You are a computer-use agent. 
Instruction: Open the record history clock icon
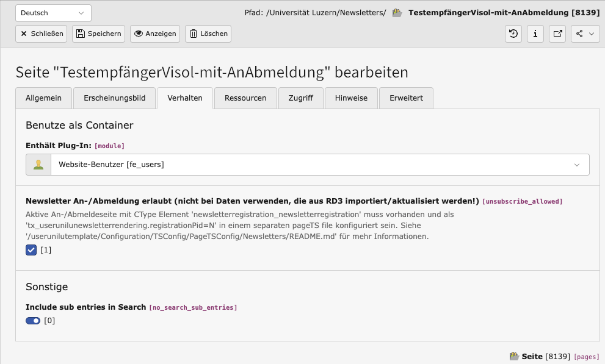(x=513, y=34)
